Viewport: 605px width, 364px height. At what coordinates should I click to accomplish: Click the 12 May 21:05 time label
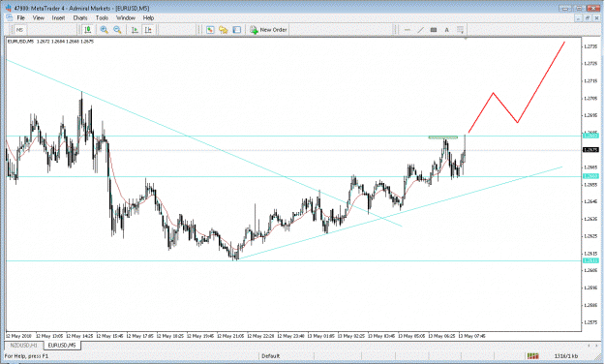pos(230,336)
